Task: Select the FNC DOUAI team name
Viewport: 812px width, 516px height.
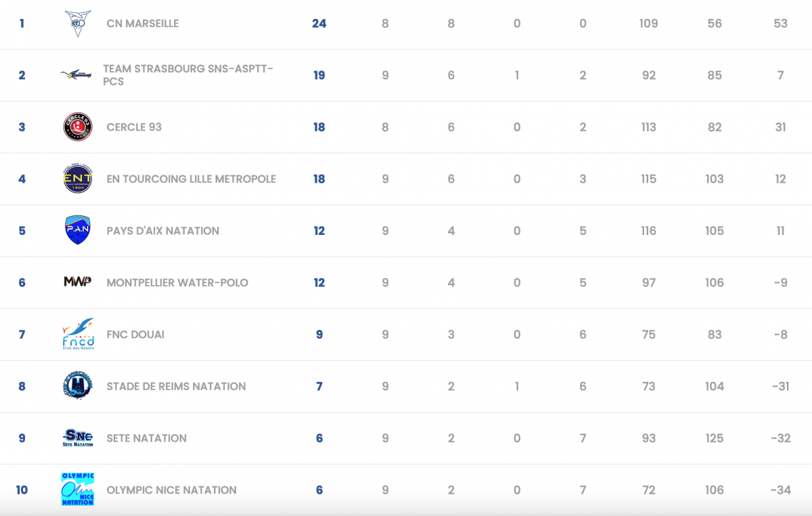Action: pyautogui.click(x=135, y=335)
